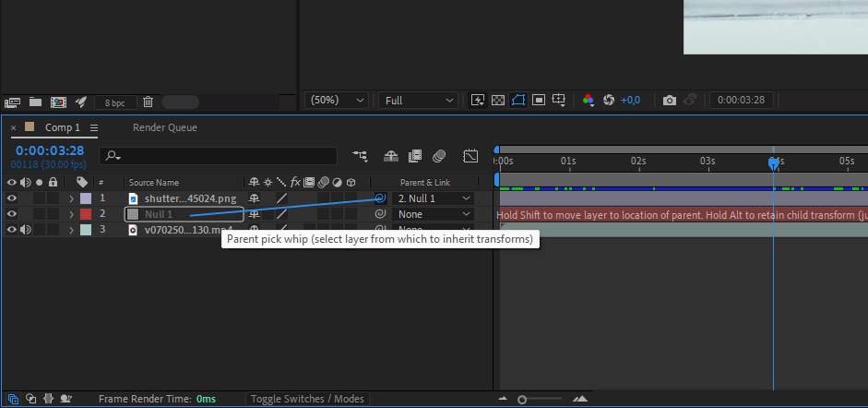Click the red label color of Null 1
Screen dimensions: 868x408
pos(86,213)
